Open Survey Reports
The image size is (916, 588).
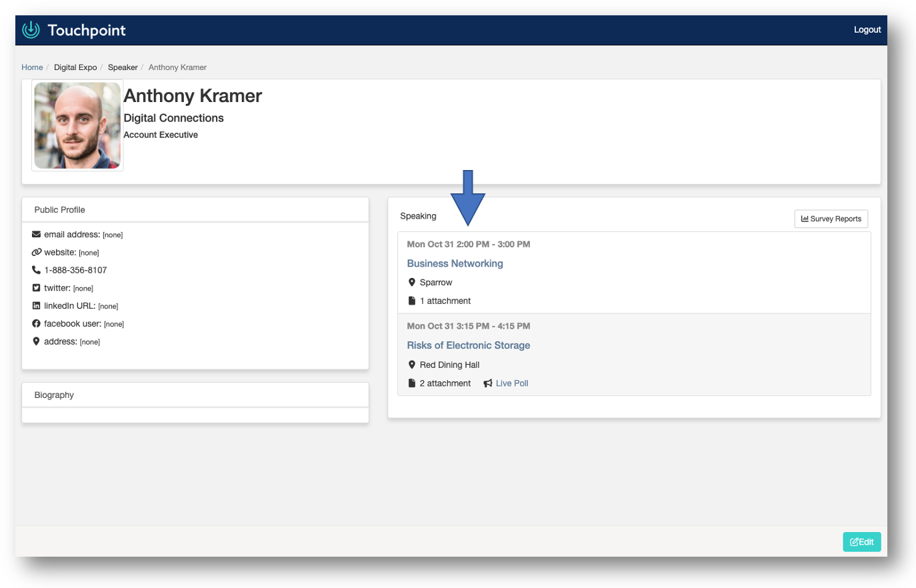point(831,219)
